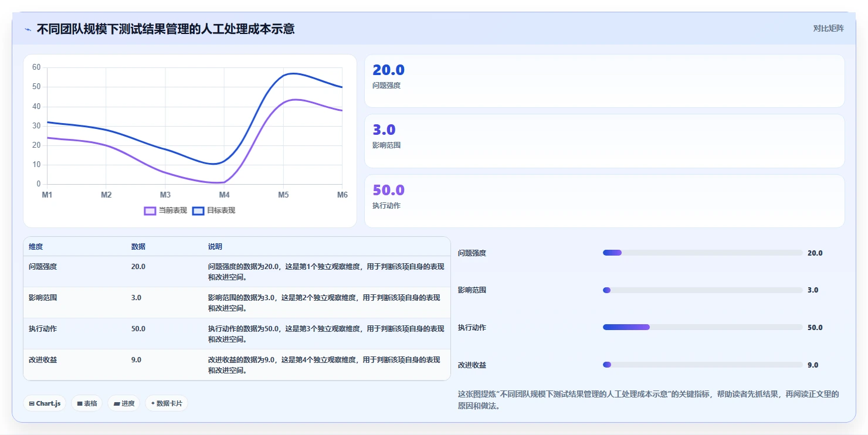This screenshot has width=868, height=435.
Task: Select the 执行动作 table row cell
Action: point(43,328)
